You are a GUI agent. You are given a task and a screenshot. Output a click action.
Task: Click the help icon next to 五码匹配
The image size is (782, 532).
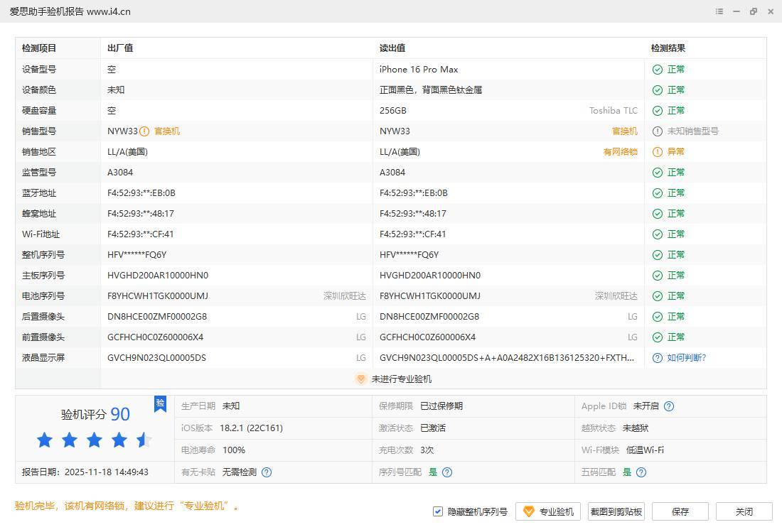641,472
